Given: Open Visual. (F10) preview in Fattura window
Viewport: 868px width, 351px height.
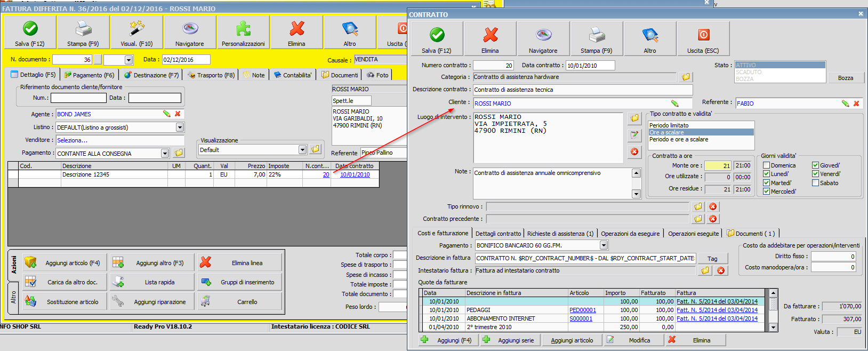Looking at the screenshot, I should (x=136, y=33).
